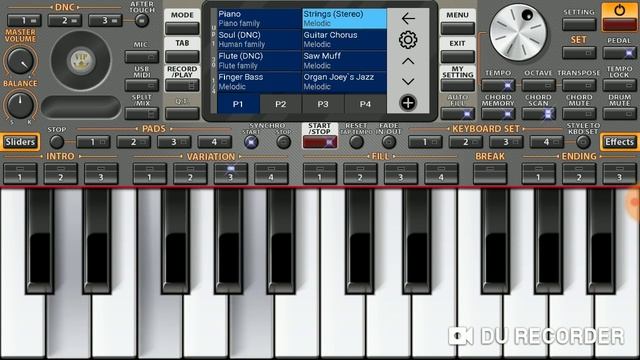Tap the START/STOP button
Viewport: 640px width, 360px height.
pyautogui.click(x=320, y=142)
